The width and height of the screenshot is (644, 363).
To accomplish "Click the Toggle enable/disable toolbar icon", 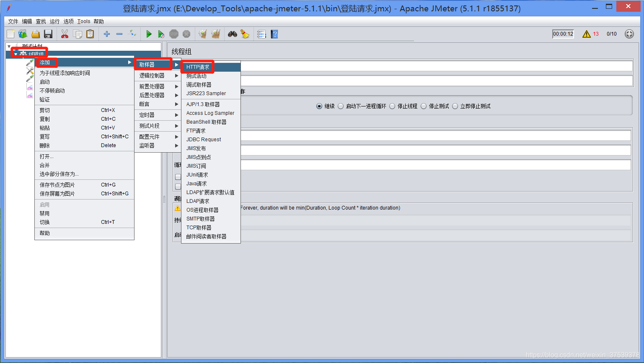I will tap(132, 34).
